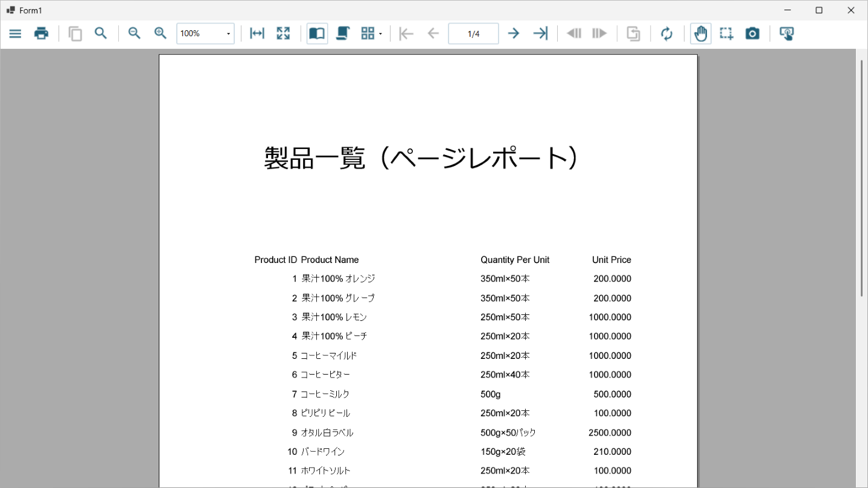Click the report title 製品一覧（ページレポート）
Image resolution: width=868 pixels, height=488 pixels.
click(421, 158)
